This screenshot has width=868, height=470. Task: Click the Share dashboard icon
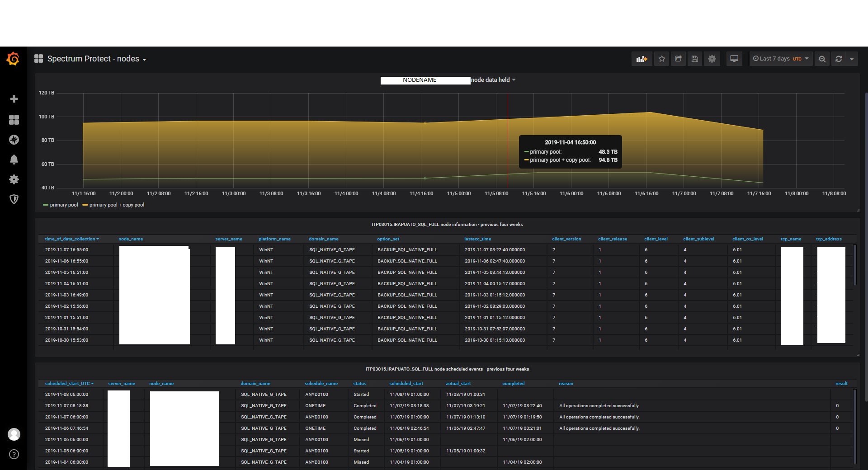click(x=678, y=59)
